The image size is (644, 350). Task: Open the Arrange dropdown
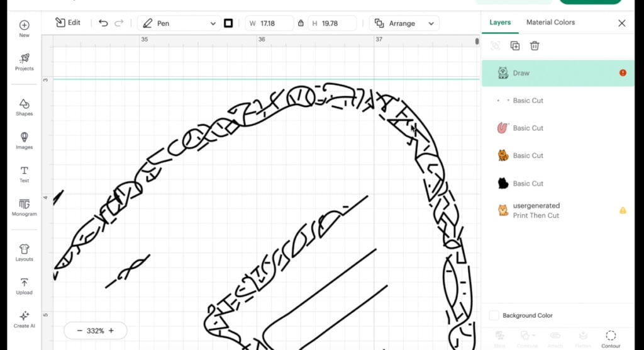(404, 23)
